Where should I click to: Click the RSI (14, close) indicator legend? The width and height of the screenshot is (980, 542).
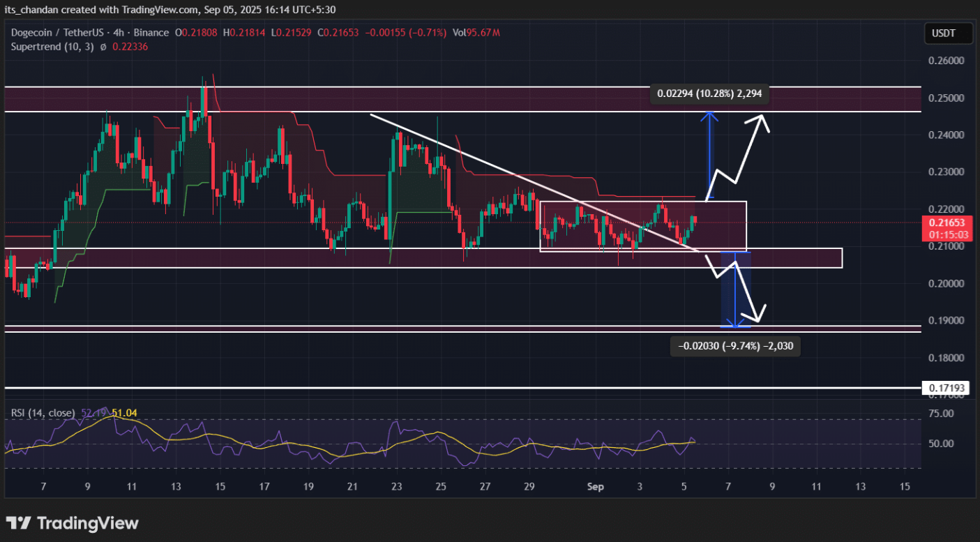(x=43, y=413)
